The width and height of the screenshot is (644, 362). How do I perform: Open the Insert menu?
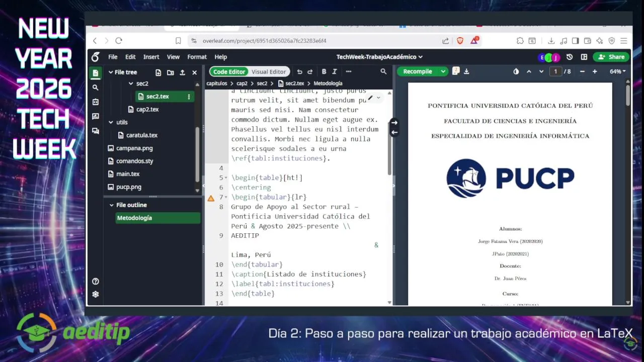pos(151,57)
